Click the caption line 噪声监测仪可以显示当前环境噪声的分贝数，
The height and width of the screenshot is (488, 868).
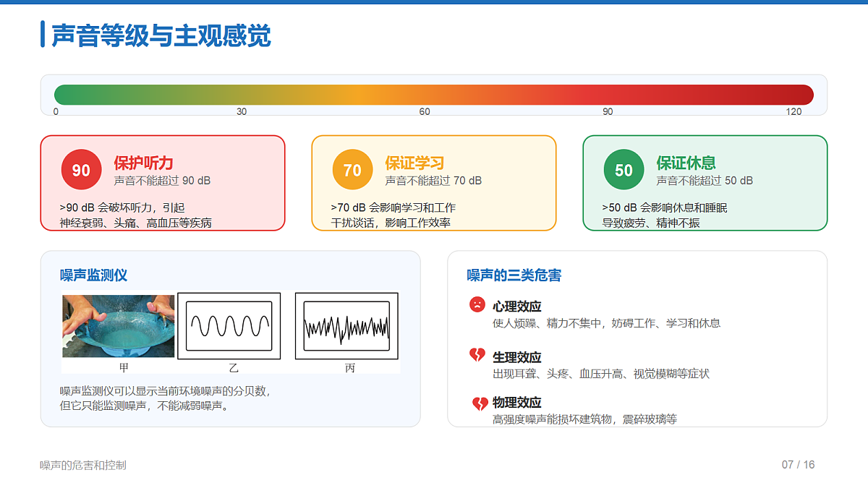coord(166,391)
